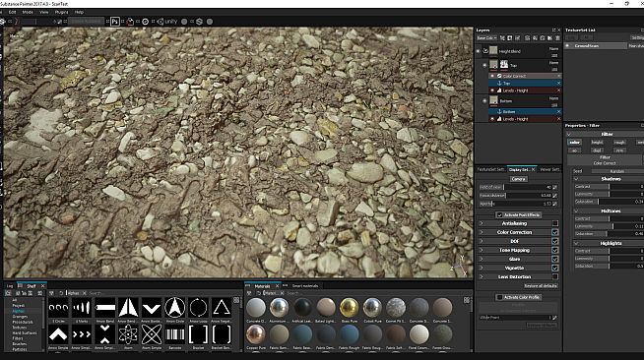Toggle grid view icon in materials shelf
The width and height of the screenshot is (644, 360).
coord(467,300)
